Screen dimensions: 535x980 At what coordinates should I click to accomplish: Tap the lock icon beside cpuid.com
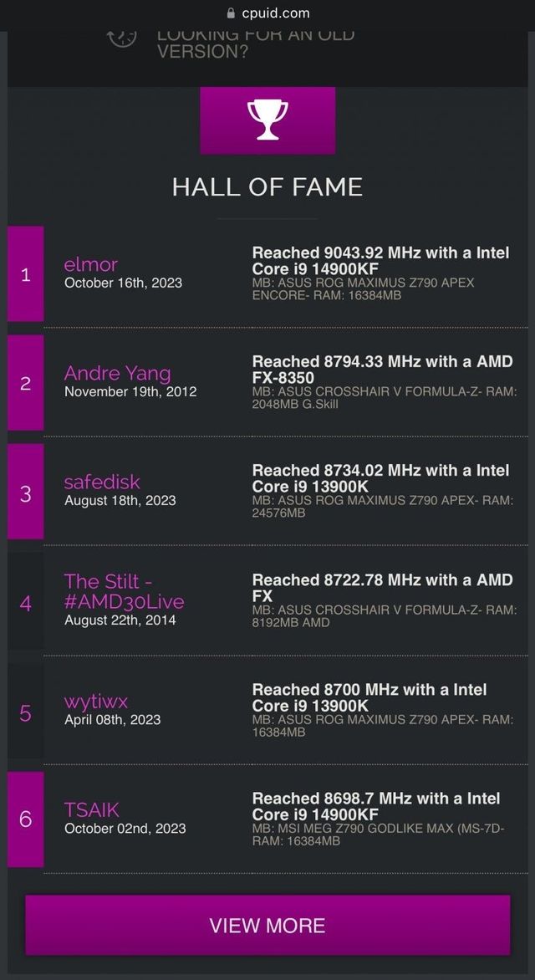point(232,13)
